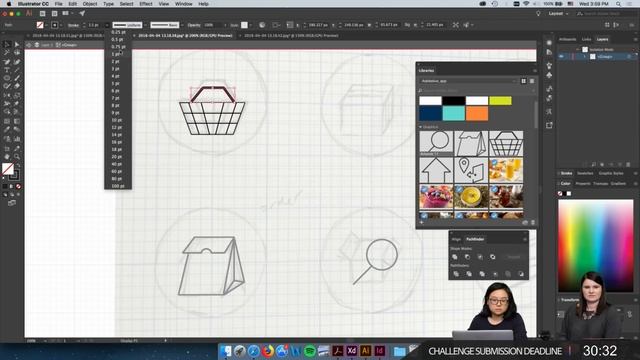The height and width of the screenshot is (360, 640).
Task: Open the Window menu
Action: [184, 4]
